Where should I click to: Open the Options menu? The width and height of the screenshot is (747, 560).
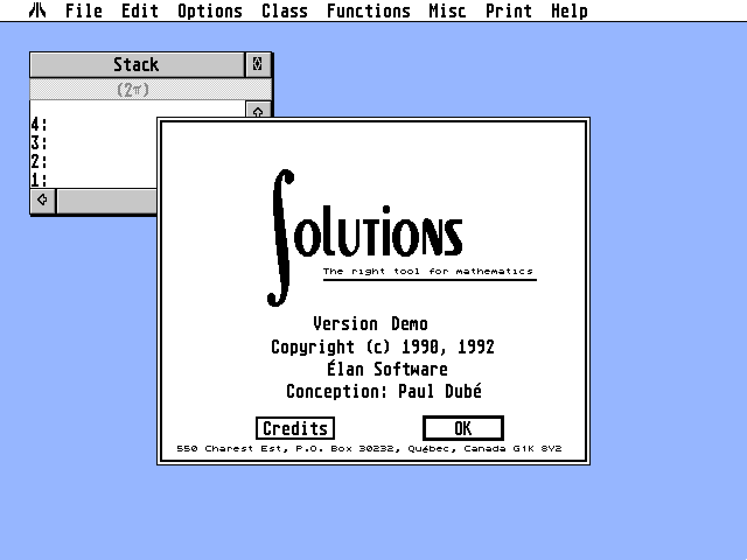[x=210, y=10]
